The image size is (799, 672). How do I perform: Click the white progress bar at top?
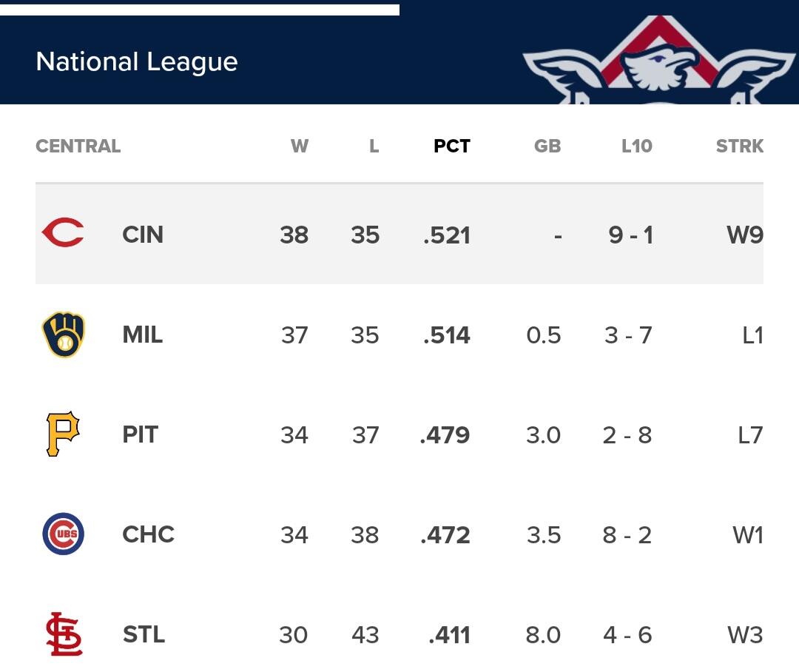(x=200, y=10)
